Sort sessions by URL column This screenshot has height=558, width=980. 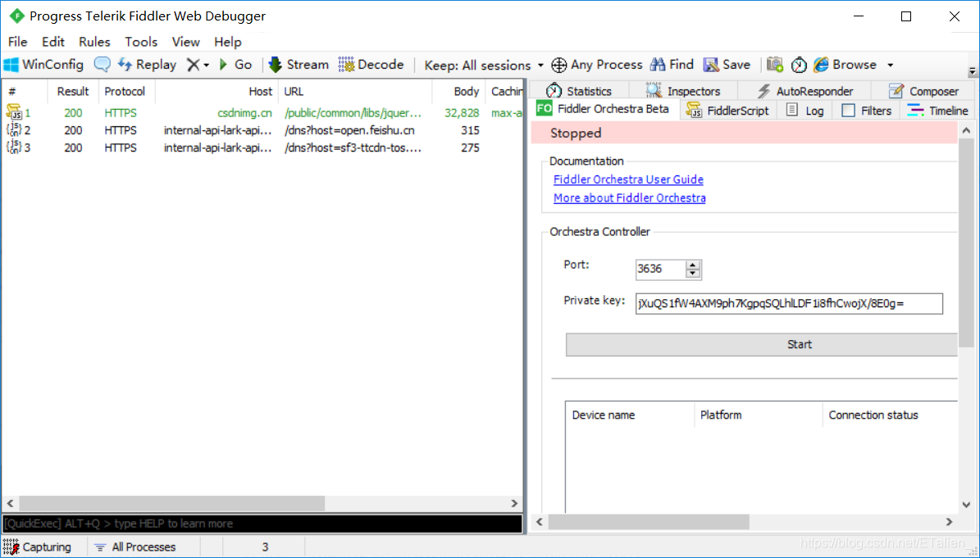point(355,91)
